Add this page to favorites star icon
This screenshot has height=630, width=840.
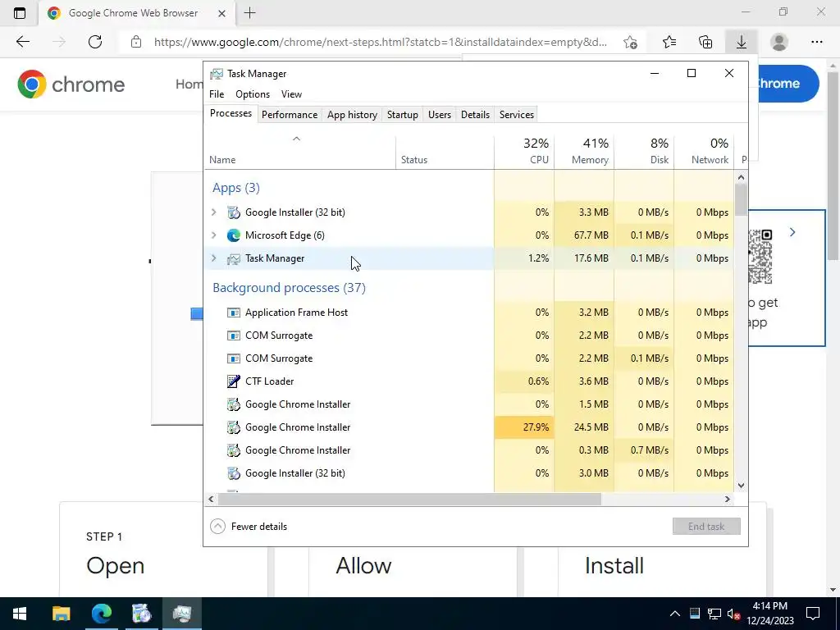(631, 42)
